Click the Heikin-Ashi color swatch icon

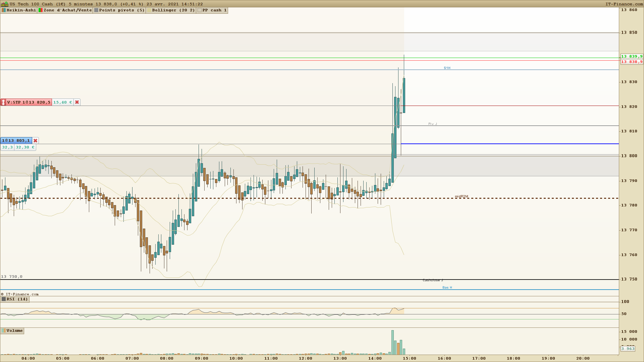click(4, 10)
